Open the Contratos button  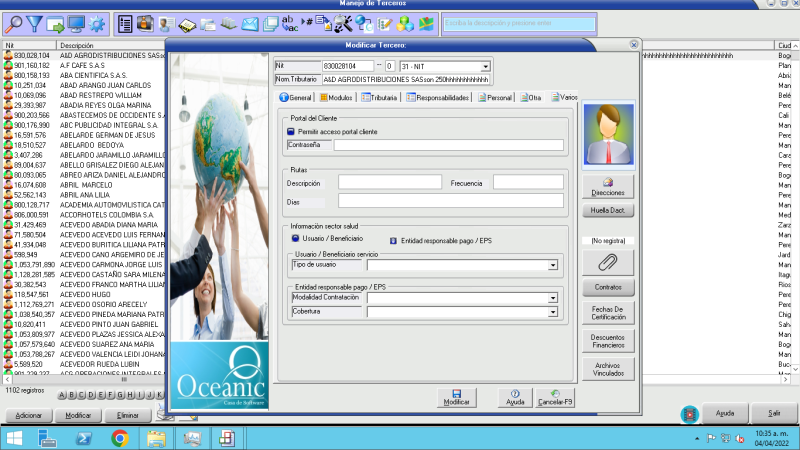coord(608,287)
